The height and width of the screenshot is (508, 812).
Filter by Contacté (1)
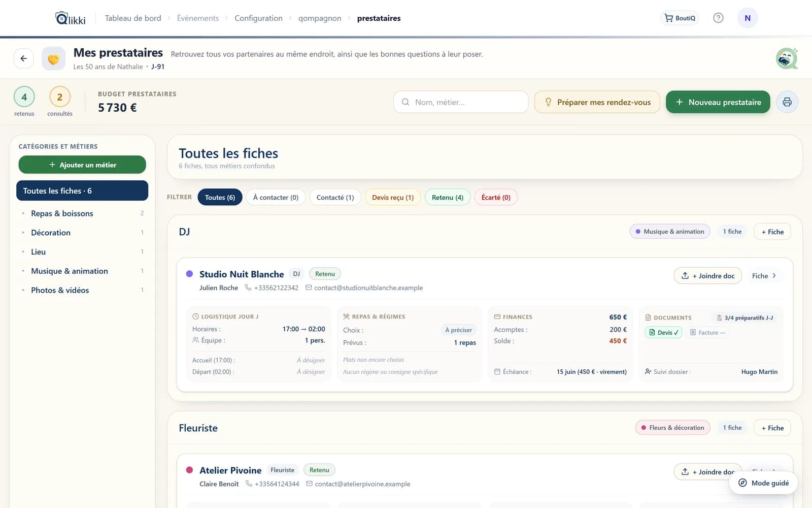tap(335, 197)
